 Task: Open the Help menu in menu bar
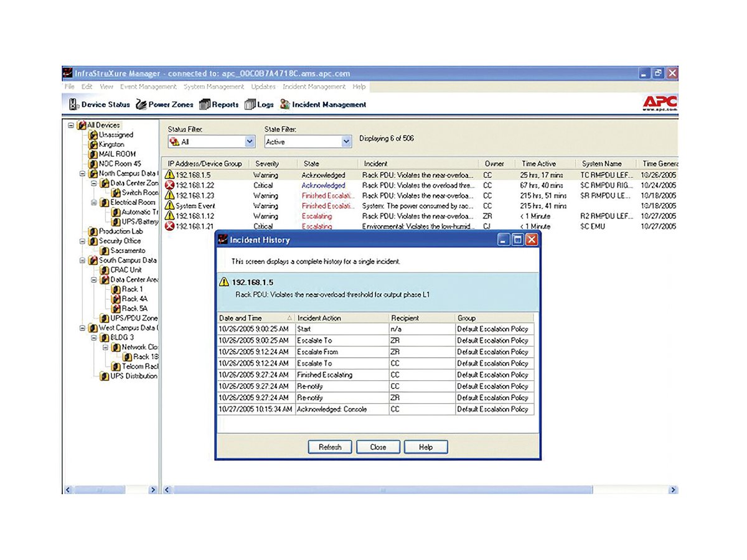pos(359,87)
